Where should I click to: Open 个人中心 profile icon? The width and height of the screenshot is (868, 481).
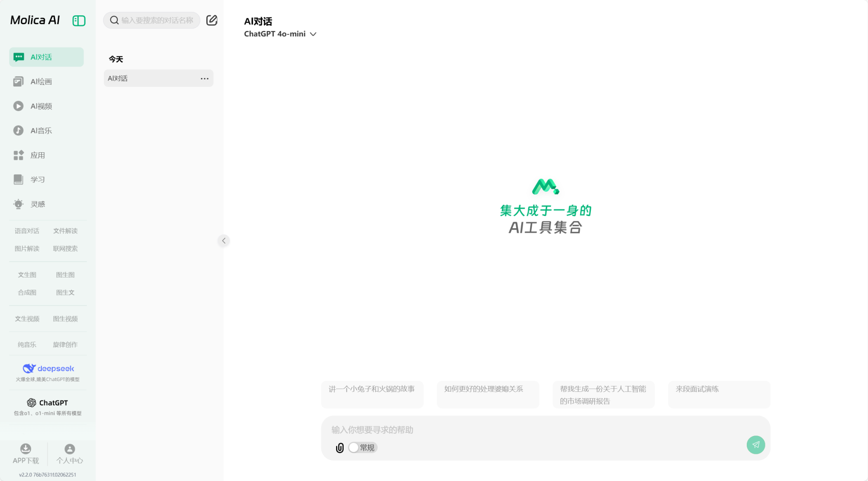[70, 449]
